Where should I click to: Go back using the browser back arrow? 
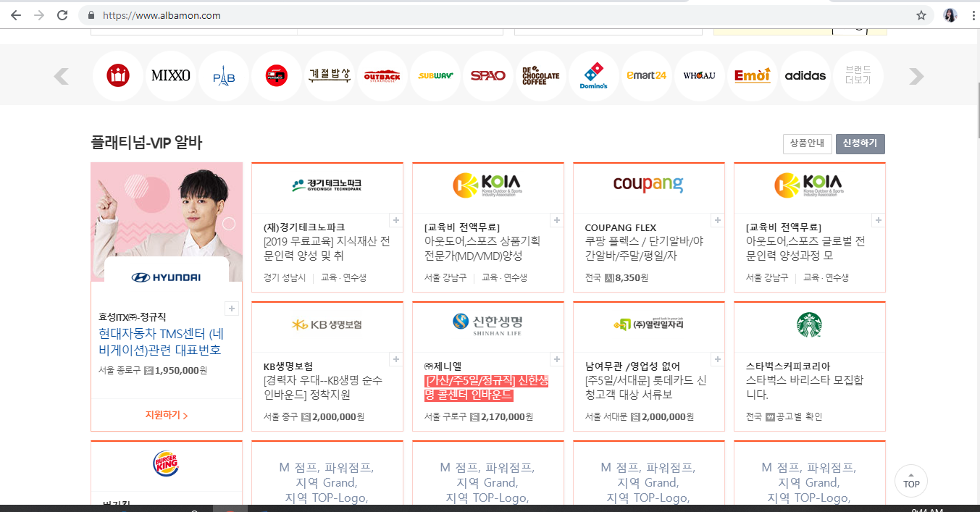point(16,15)
